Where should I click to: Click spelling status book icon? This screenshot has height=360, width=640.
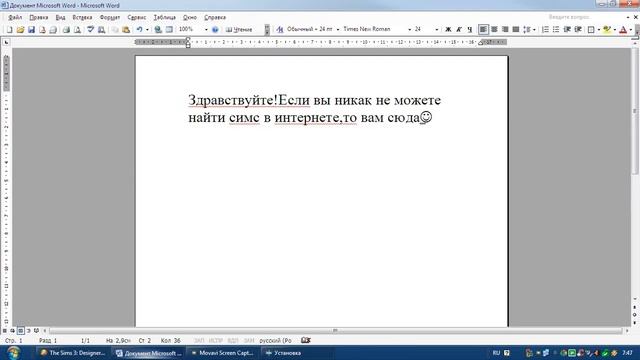click(306, 340)
